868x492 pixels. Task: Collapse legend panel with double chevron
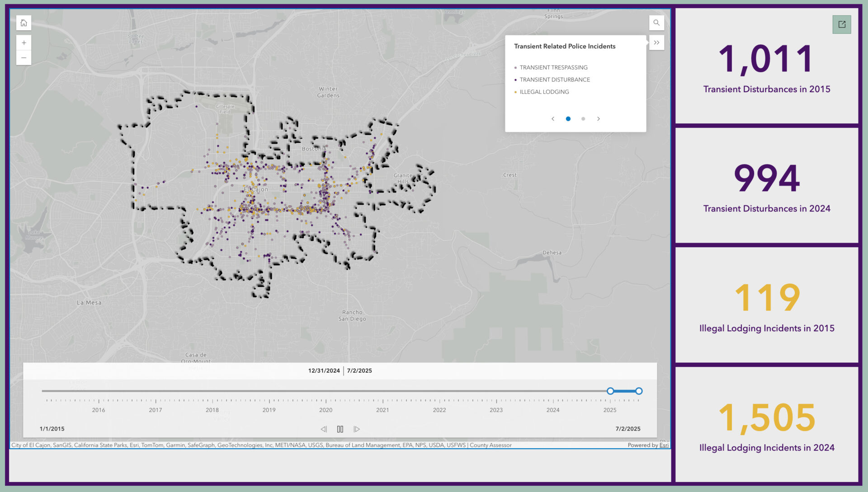[x=656, y=43]
